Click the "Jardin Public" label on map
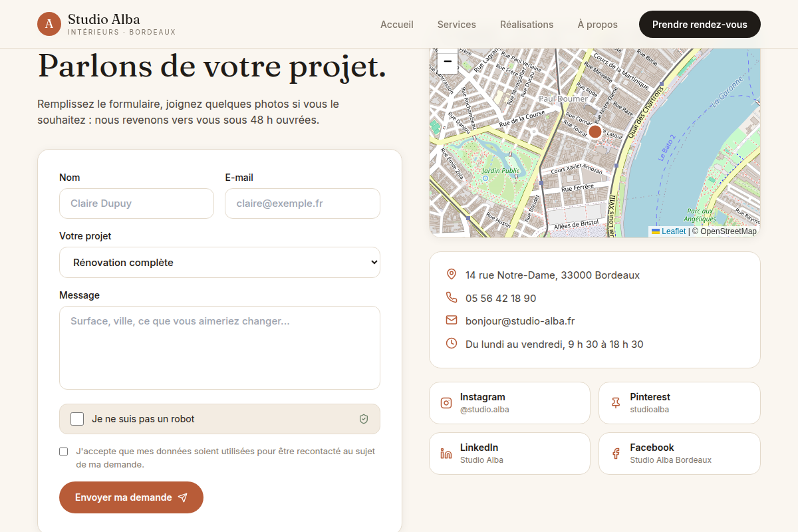798x532 pixels. click(x=501, y=171)
